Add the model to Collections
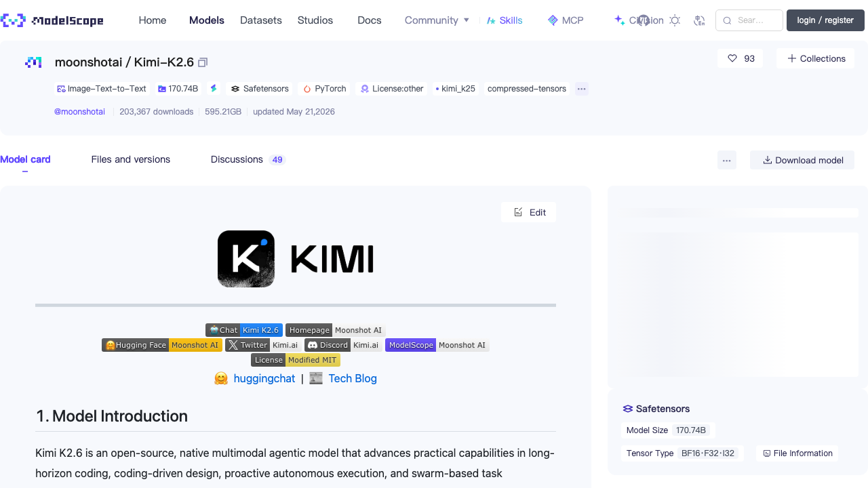The height and width of the screenshot is (488, 868). 816,58
